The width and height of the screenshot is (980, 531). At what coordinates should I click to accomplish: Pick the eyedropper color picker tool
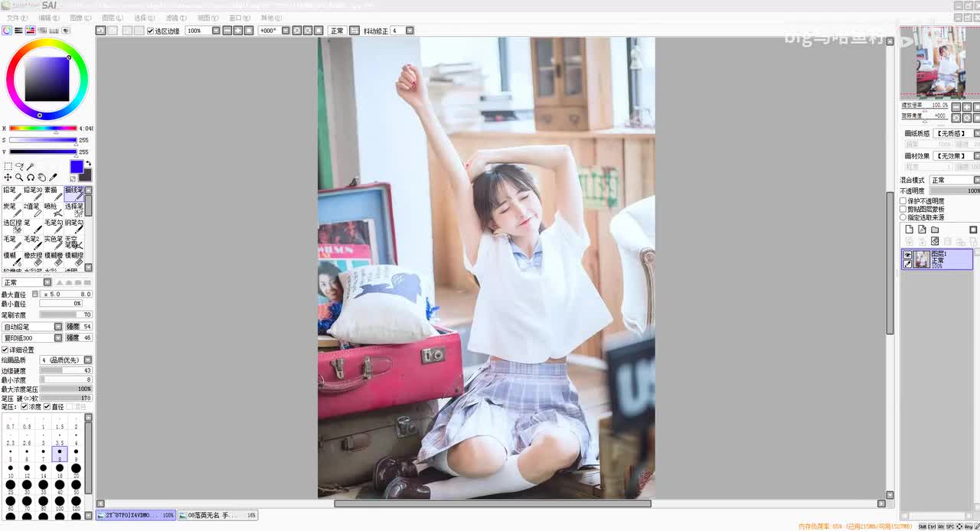(53, 178)
